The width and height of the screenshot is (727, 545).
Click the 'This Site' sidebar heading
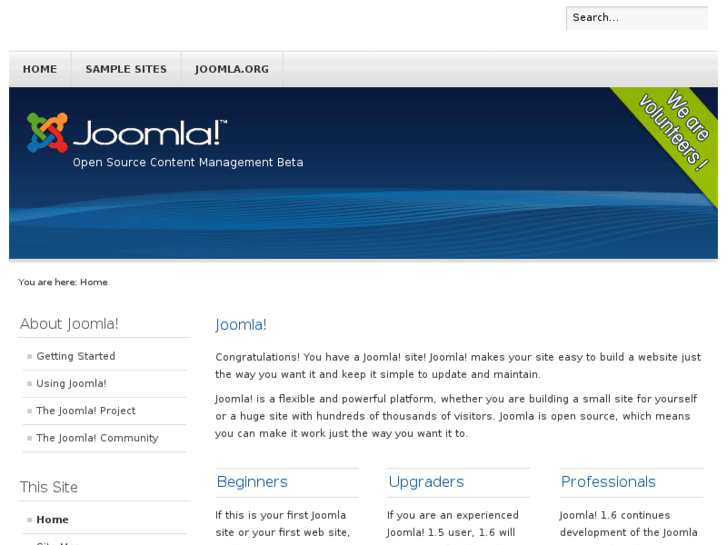click(49, 487)
